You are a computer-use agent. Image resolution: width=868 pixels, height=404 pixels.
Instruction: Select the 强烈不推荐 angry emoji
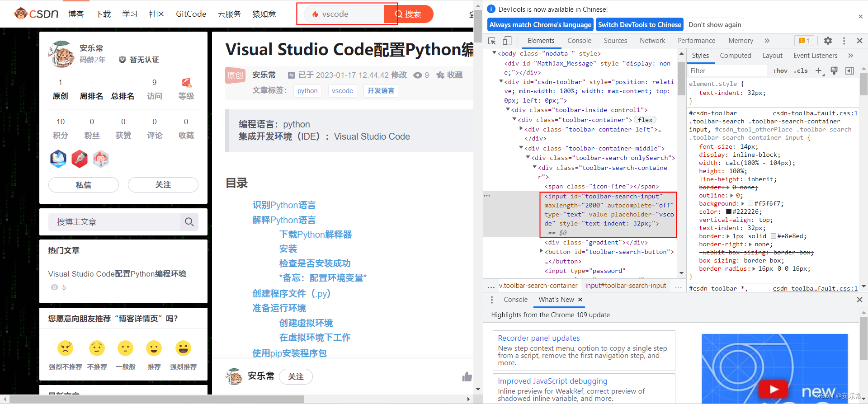66,348
